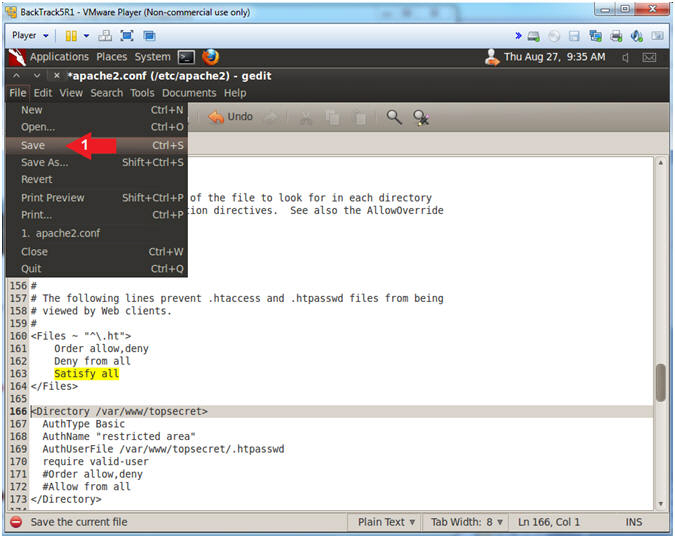
Task: Click the Cut scissors icon in gedit toolbar
Action: pyautogui.click(x=306, y=117)
